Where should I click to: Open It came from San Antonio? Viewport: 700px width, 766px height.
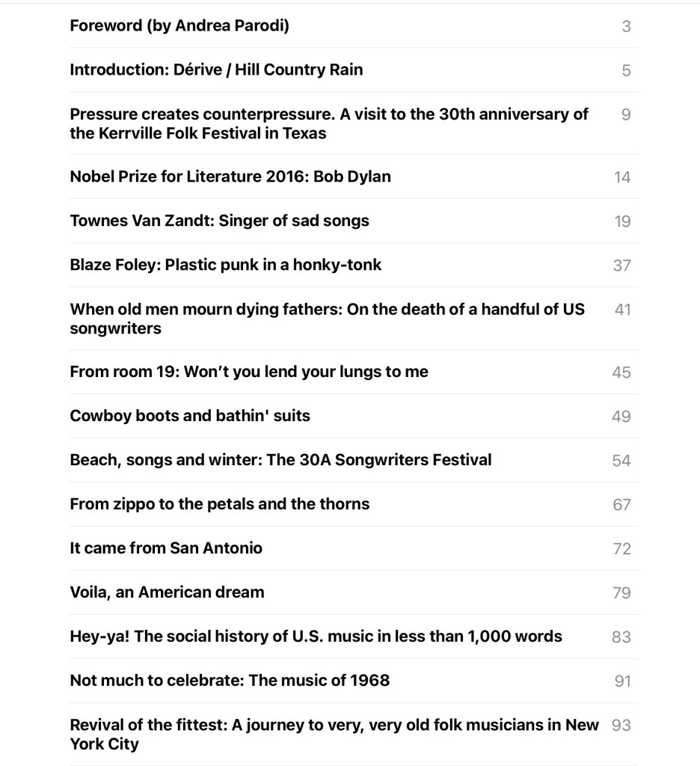(166, 548)
